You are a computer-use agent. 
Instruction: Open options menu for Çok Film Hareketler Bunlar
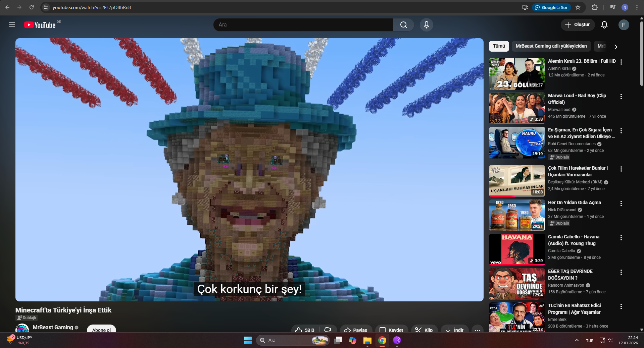pyautogui.click(x=621, y=169)
